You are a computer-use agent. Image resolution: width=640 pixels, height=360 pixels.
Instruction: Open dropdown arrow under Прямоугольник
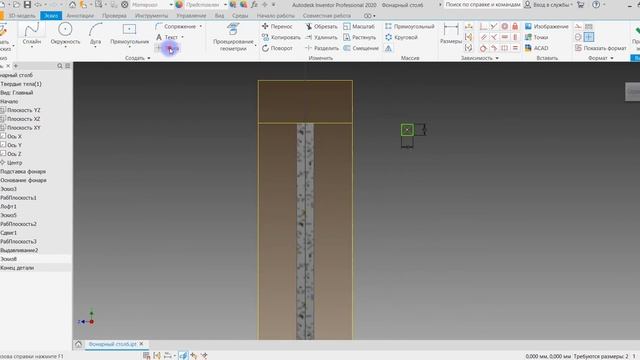(x=129, y=47)
